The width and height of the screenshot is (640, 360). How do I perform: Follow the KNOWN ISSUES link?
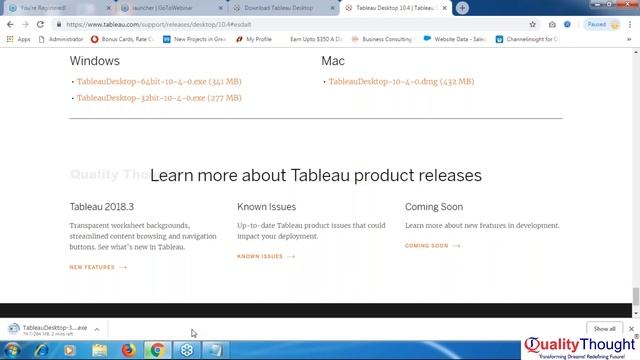click(266, 256)
